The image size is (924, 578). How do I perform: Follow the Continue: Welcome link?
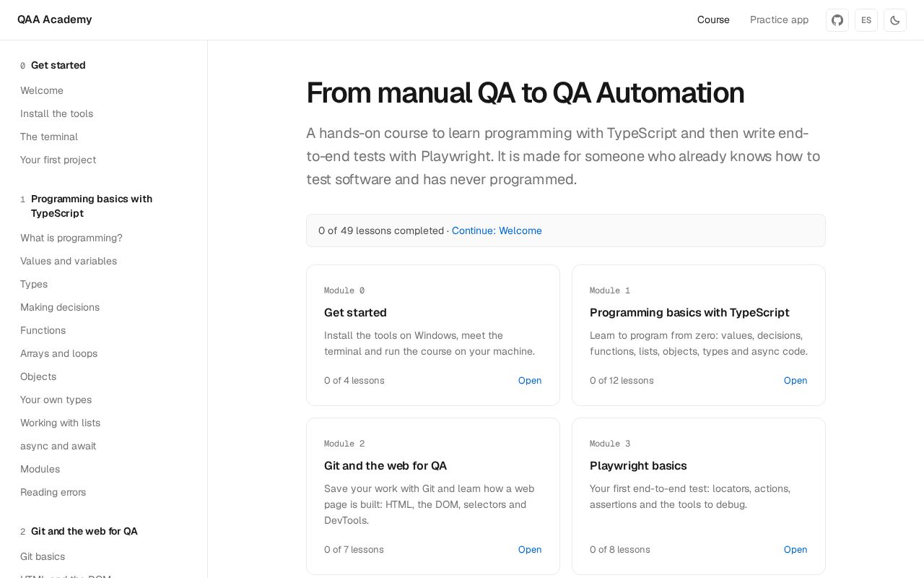click(x=497, y=230)
